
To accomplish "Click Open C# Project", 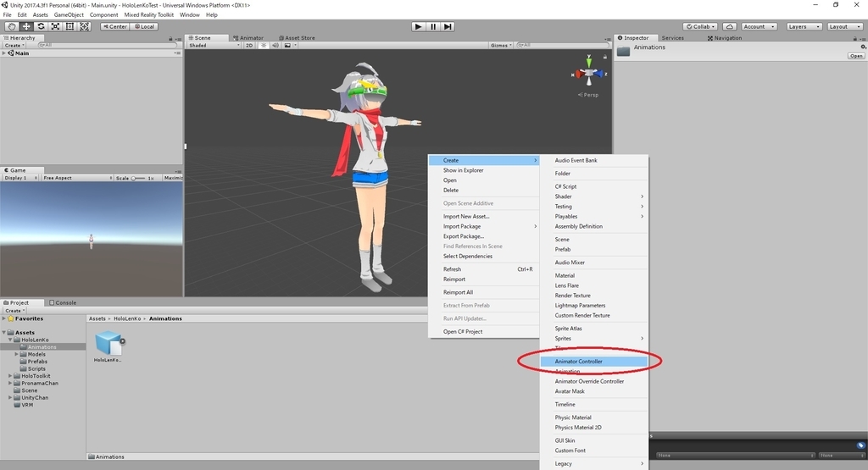I will [484, 332].
